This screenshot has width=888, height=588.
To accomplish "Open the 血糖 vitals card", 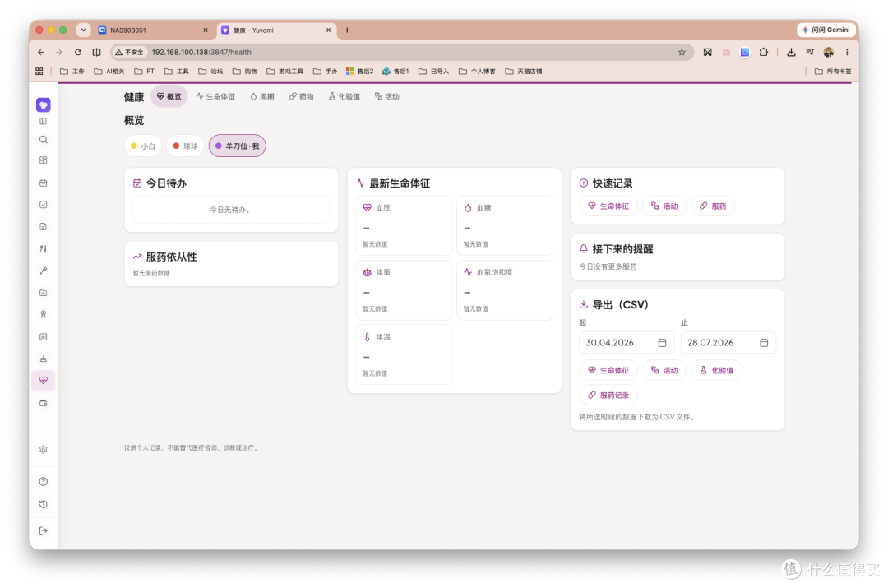I will [x=505, y=225].
